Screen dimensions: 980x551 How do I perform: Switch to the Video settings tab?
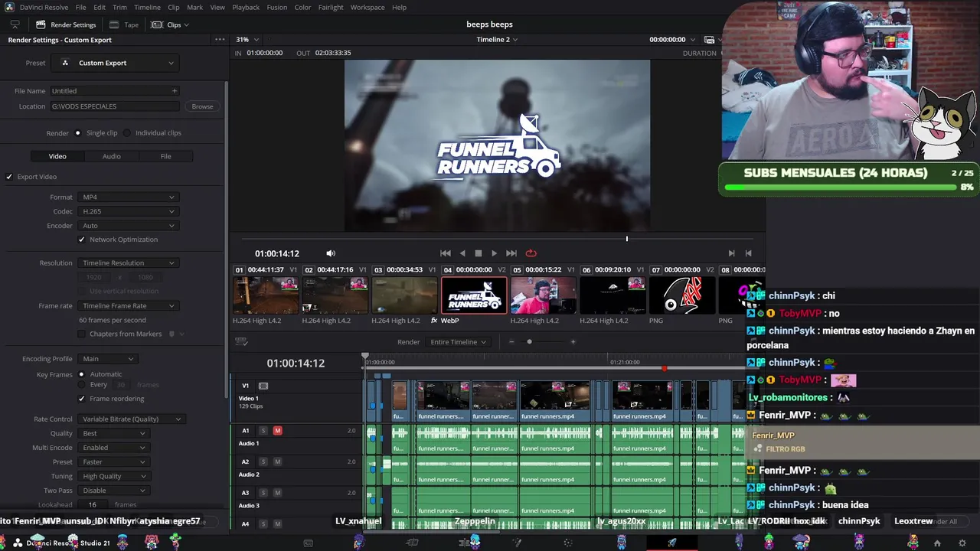57,156
